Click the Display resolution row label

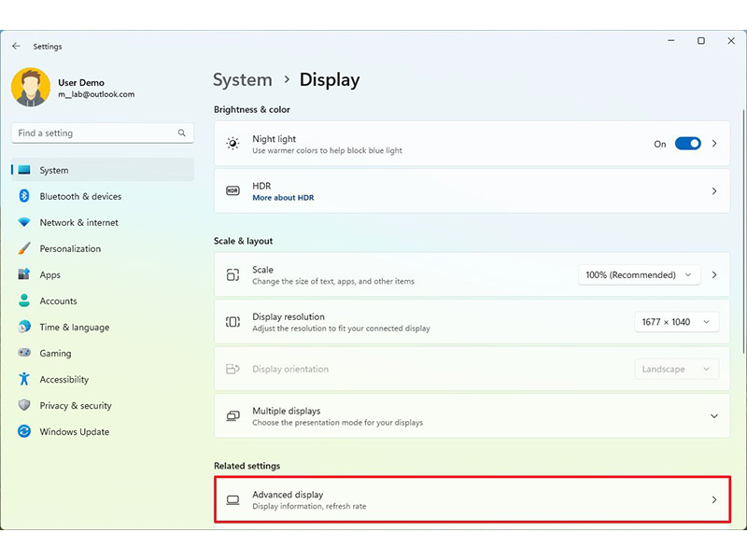pyautogui.click(x=289, y=316)
